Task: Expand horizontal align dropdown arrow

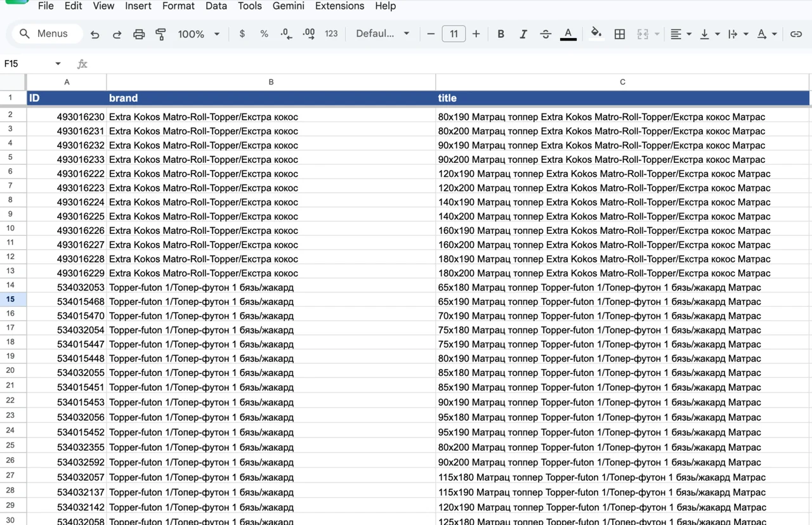Action: tap(689, 34)
